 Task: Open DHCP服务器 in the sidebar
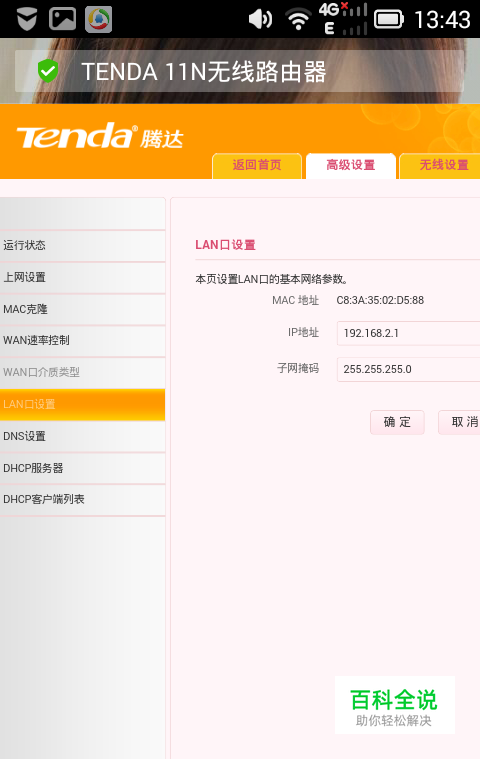(82, 468)
